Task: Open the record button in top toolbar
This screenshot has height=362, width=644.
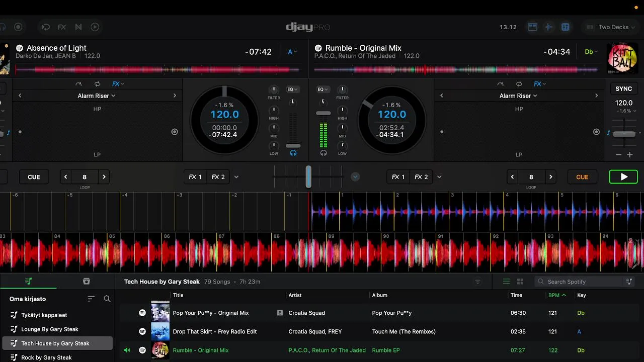Action: tap(18, 27)
